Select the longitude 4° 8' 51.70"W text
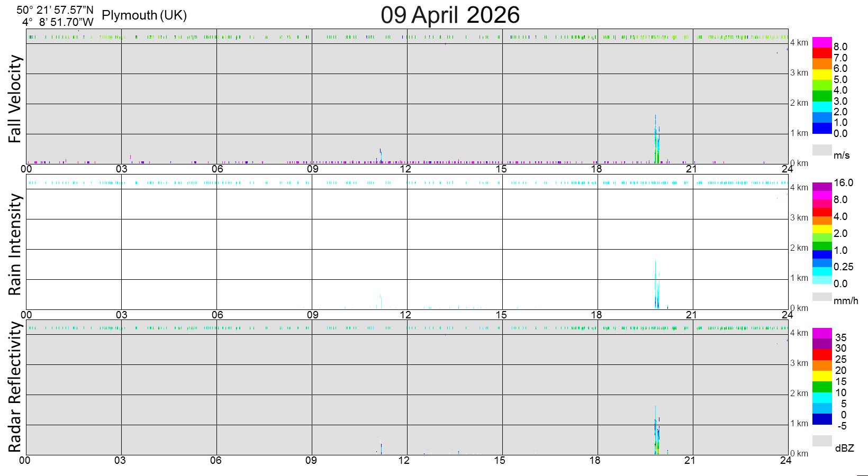Image resolution: width=868 pixels, height=476 pixels. [x=58, y=22]
